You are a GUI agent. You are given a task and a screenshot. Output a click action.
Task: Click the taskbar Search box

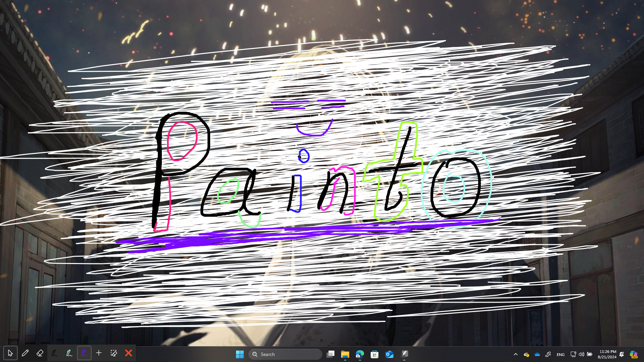[x=285, y=354]
